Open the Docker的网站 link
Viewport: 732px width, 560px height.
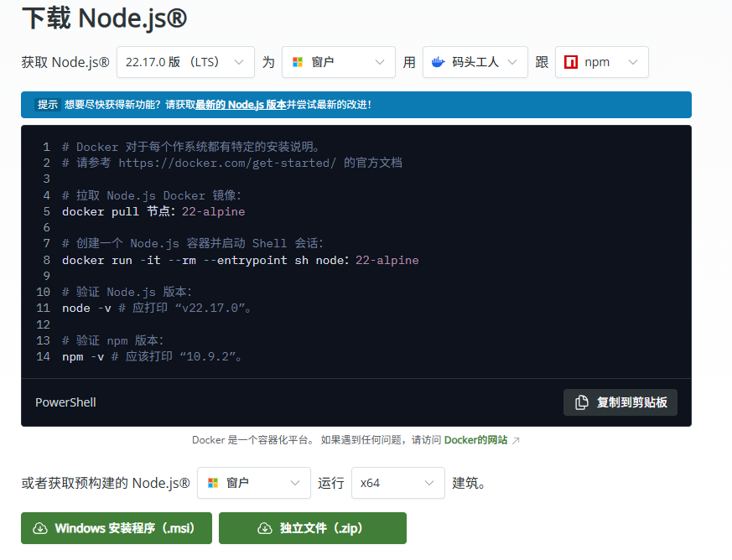point(475,440)
